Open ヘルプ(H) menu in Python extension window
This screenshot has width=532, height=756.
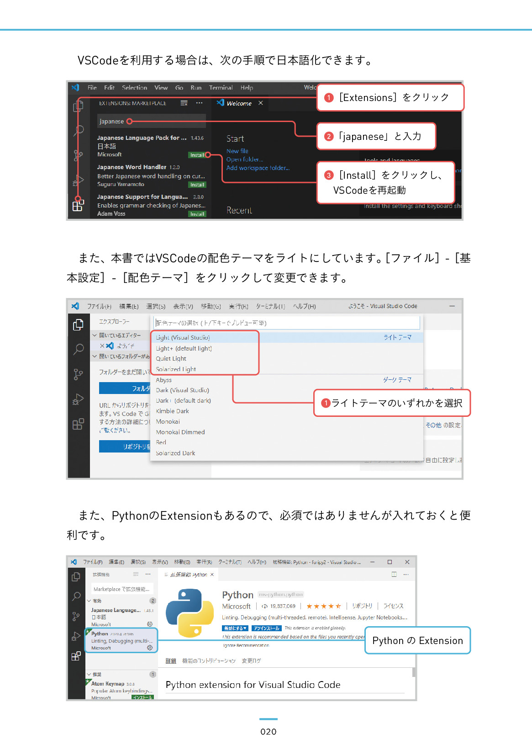(257, 562)
